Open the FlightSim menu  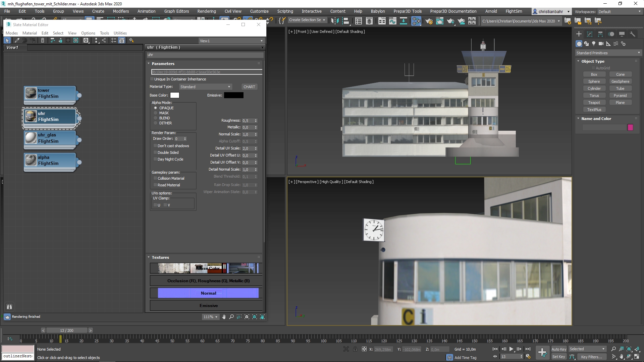click(x=514, y=11)
